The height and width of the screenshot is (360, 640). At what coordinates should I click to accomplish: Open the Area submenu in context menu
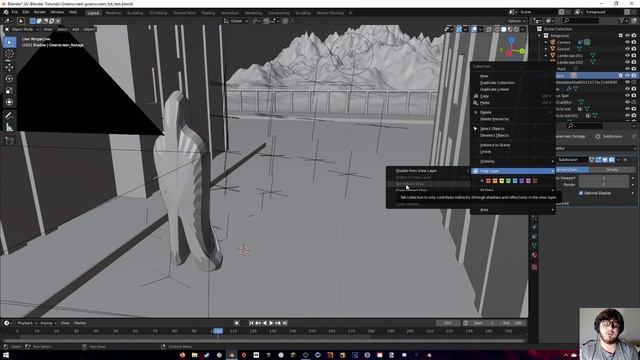pyautogui.click(x=513, y=210)
